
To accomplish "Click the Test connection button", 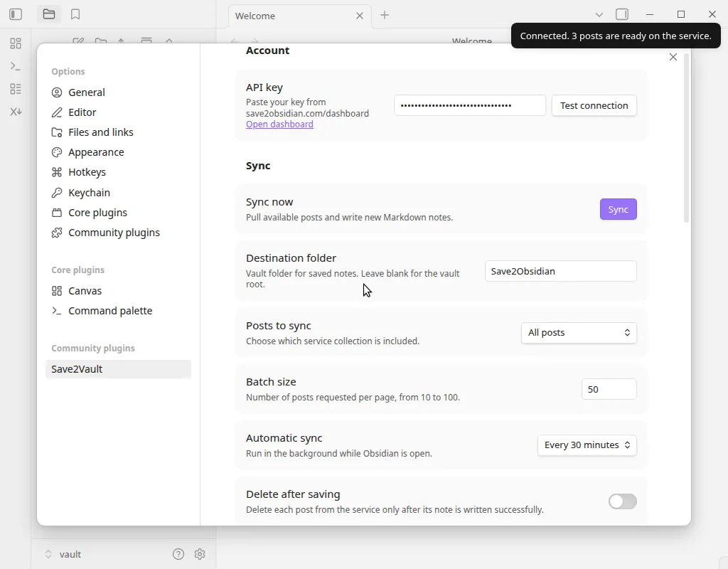I will [594, 105].
